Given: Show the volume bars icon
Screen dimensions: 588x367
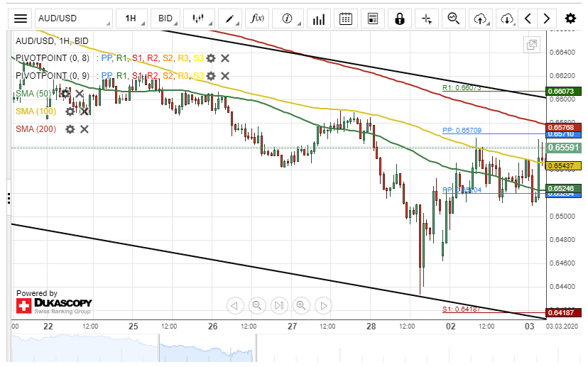Looking at the screenshot, I should pyautogui.click(x=319, y=18).
